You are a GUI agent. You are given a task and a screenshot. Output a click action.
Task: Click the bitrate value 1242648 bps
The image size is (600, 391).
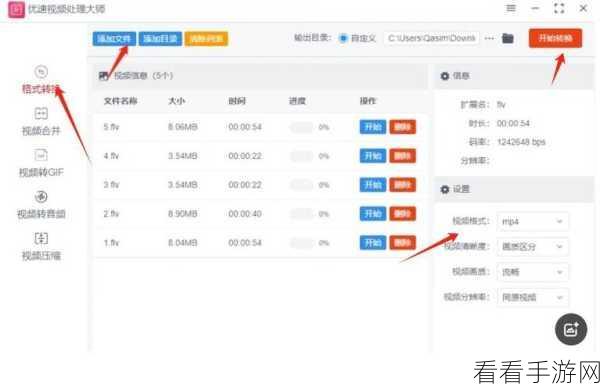click(x=521, y=142)
